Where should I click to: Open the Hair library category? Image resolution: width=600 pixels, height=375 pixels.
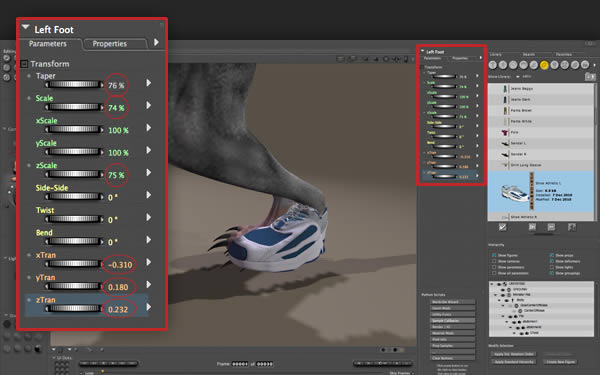[x=523, y=65]
